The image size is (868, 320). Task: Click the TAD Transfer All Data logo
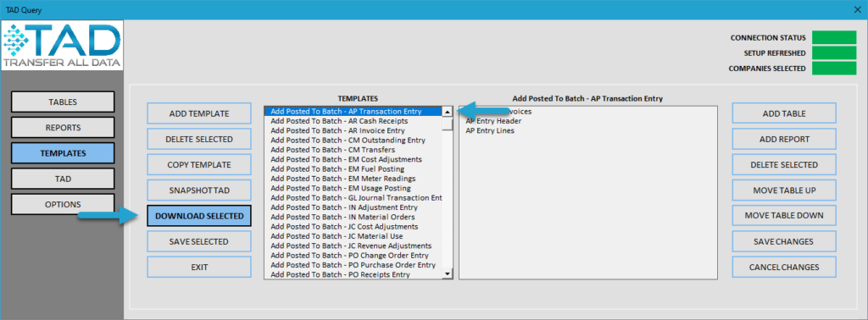61,46
